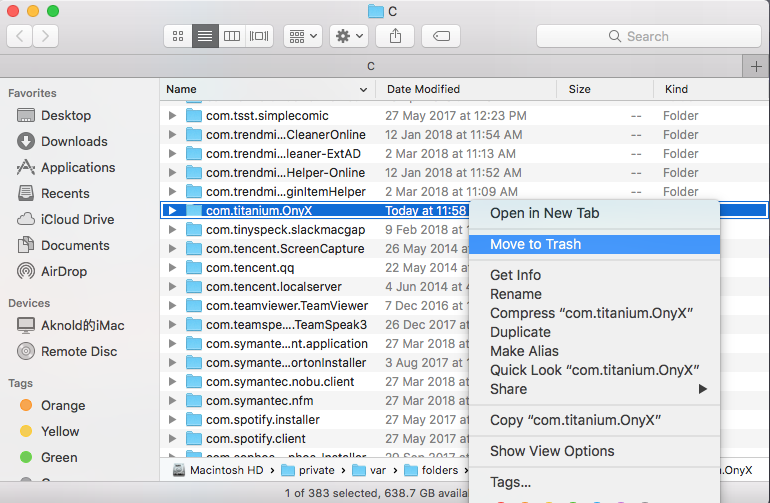Select Remote Disc under Devices
770x503 pixels.
click(79, 352)
